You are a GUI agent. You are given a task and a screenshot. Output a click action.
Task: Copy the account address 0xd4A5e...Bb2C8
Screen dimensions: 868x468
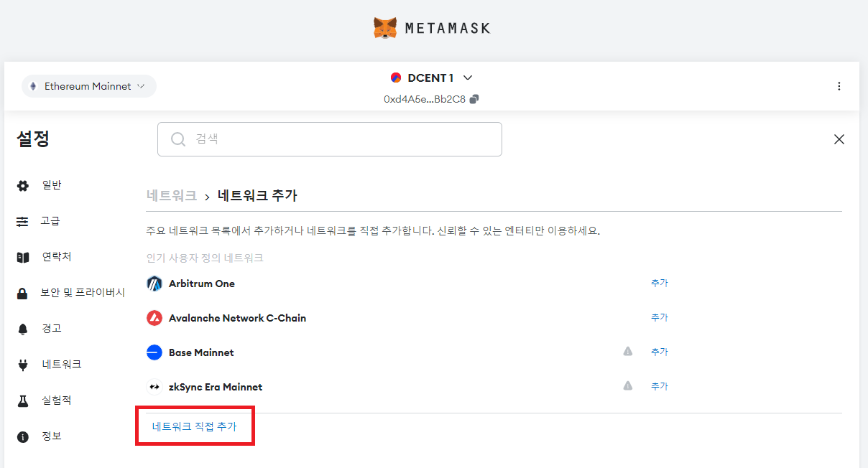[474, 99]
